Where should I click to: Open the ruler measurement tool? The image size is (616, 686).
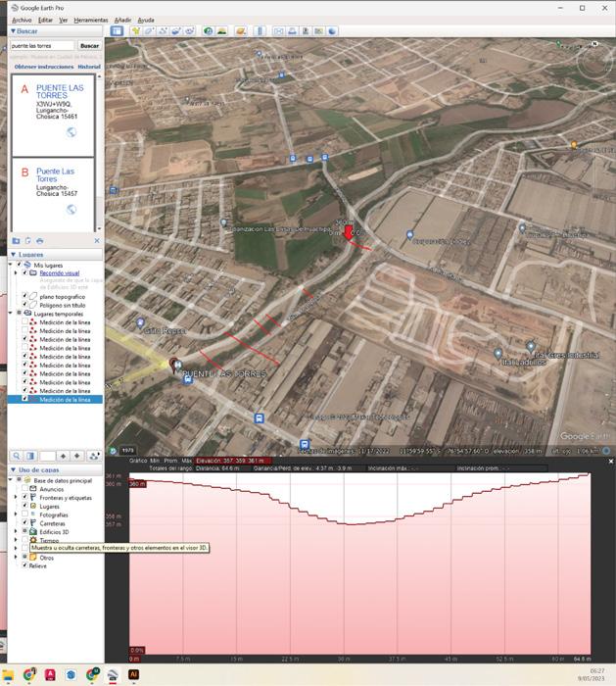(x=260, y=31)
